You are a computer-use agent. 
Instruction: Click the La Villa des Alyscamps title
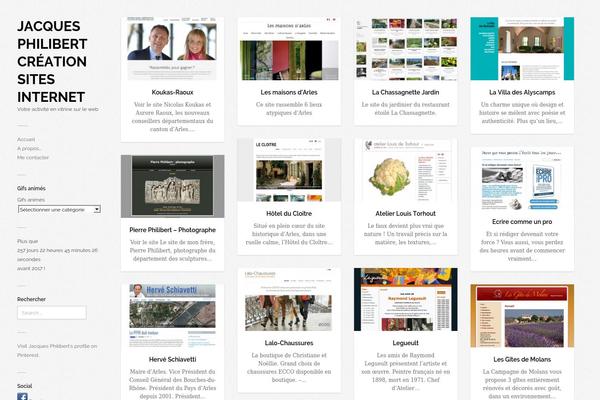tap(522, 92)
